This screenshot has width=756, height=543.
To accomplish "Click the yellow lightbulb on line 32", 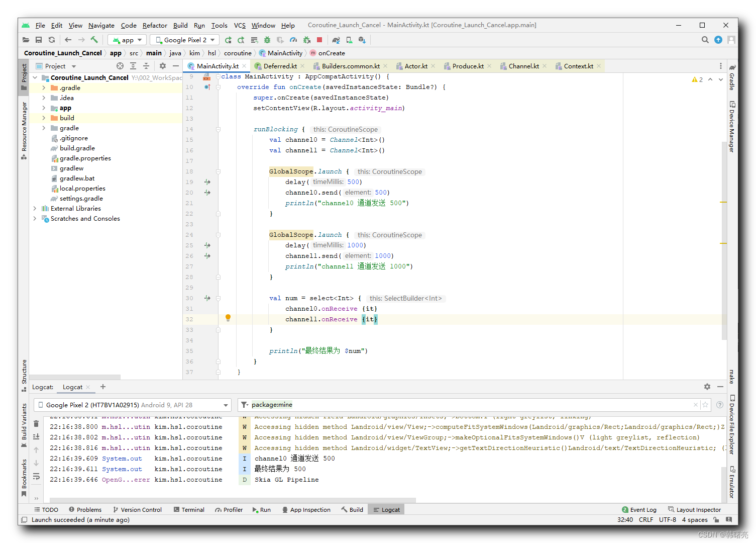I will tap(228, 317).
